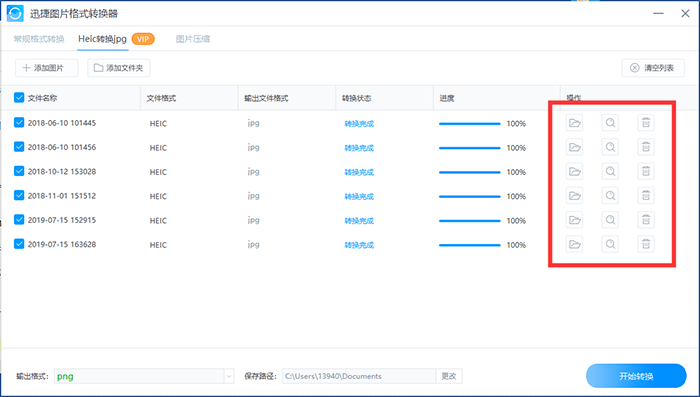Switch to 常规格式转换 tab
The width and height of the screenshot is (700, 397).
pos(39,39)
